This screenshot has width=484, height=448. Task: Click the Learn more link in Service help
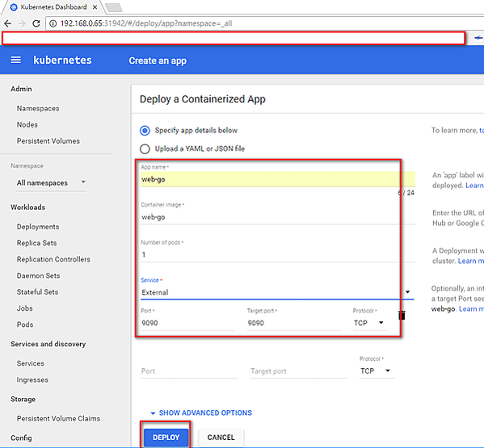point(471,309)
